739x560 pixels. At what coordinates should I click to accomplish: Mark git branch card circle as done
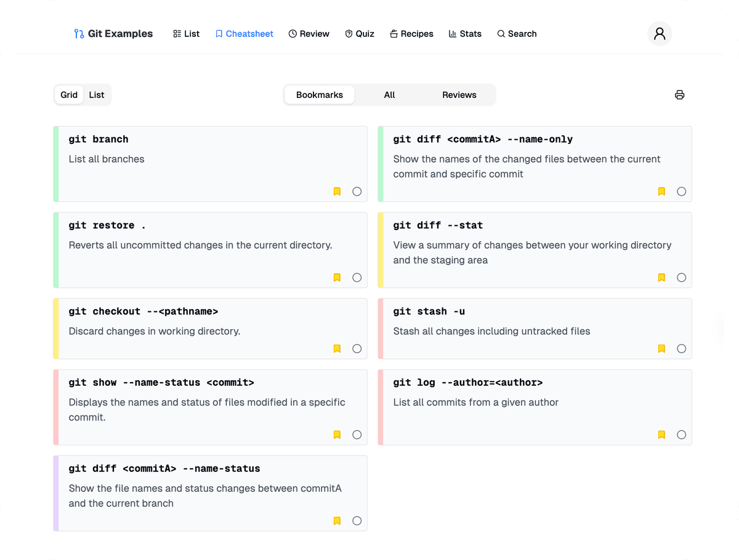(x=357, y=191)
